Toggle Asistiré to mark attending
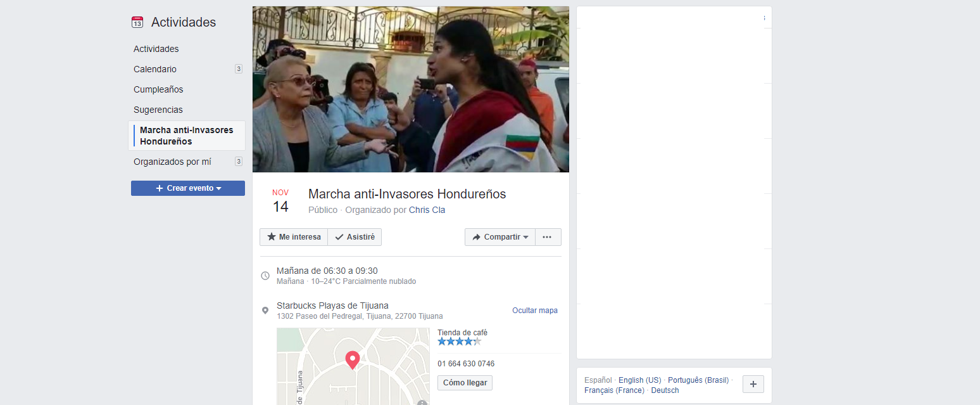 [355, 237]
